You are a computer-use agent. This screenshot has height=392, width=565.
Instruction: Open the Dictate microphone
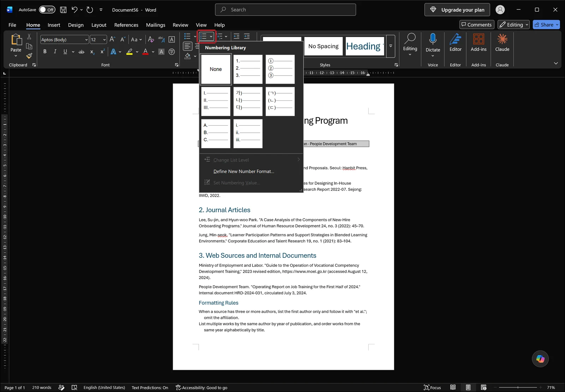[433, 39]
